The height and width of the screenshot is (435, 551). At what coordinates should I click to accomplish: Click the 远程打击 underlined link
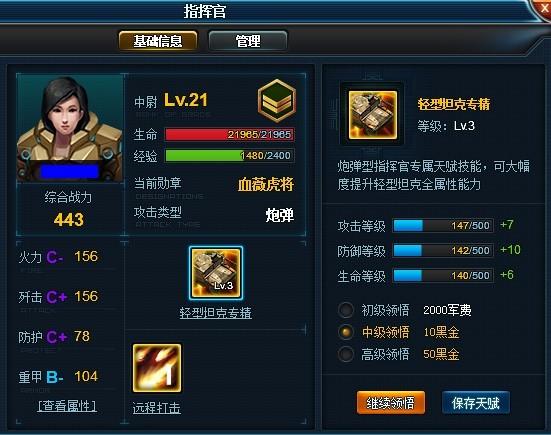pyautogui.click(x=157, y=408)
